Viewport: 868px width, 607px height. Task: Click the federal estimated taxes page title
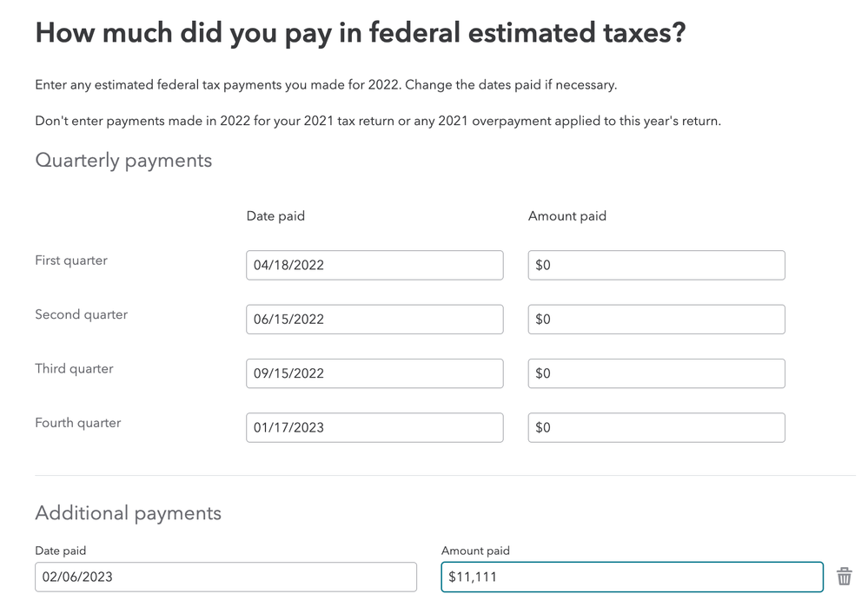(x=361, y=33)
